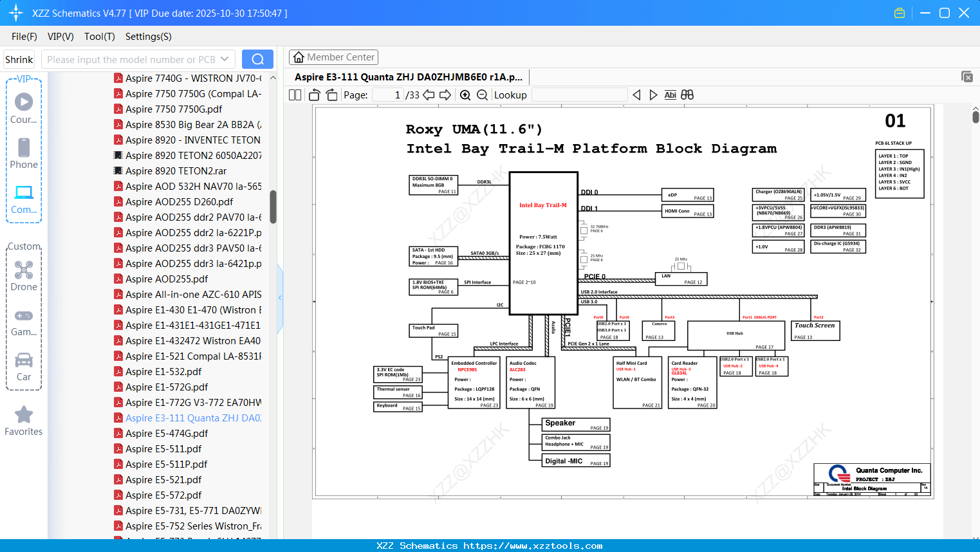
Task: Click the blue search button
Action: 257,59
